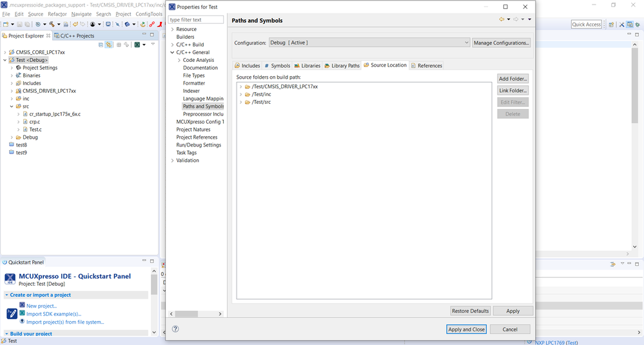Expand the Resource node in properties tree
Viewport: 644px width, 345px height.
(173, 29)
